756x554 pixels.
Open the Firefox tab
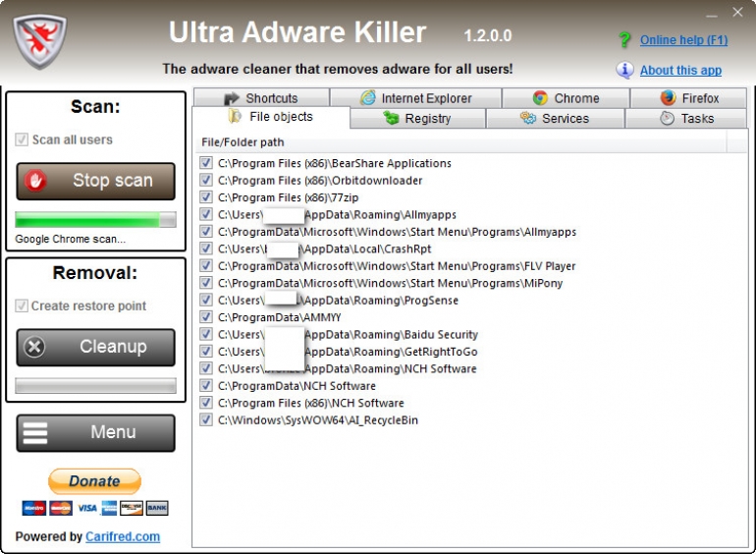[689, 98]
